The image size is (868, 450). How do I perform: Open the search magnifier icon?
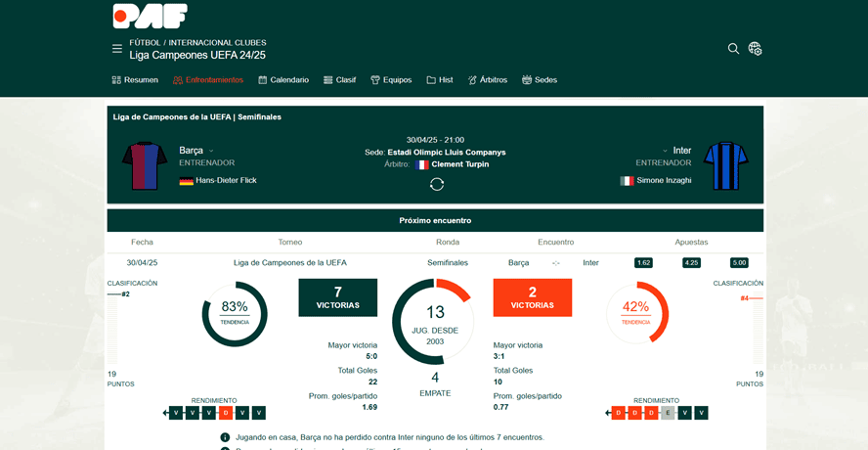point(733,49)
